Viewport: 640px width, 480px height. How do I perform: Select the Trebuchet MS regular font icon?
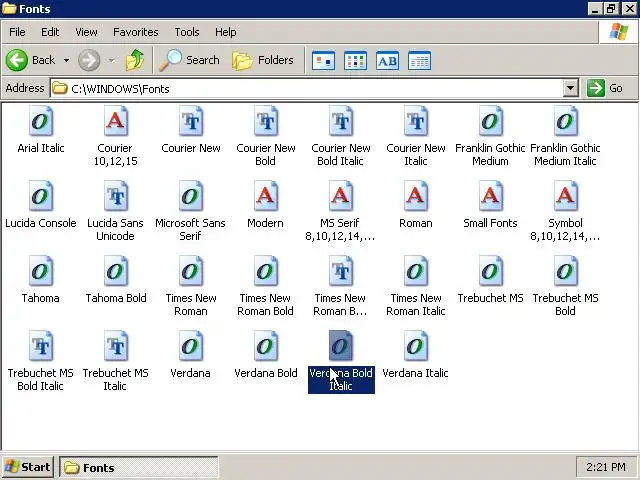[x=490, y=271]
